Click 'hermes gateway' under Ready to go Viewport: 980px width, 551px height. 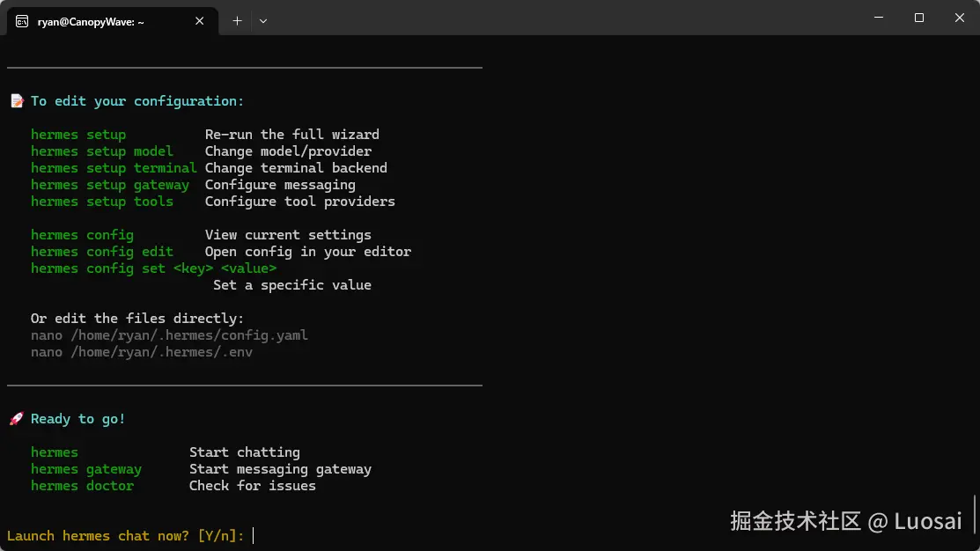click(x=86, y=469)
